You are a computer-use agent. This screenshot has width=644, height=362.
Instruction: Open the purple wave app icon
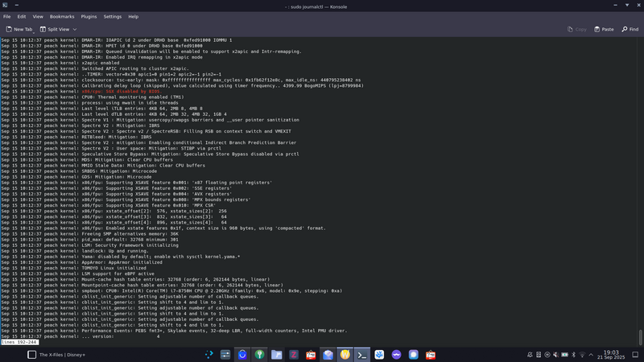(396, 355)
